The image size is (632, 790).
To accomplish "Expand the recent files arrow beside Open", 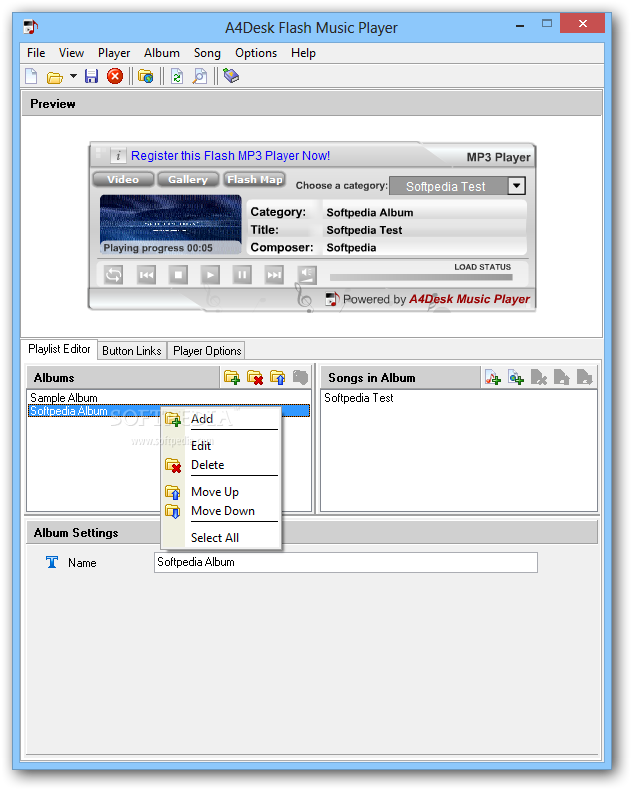I will click(x=74, y=77).
